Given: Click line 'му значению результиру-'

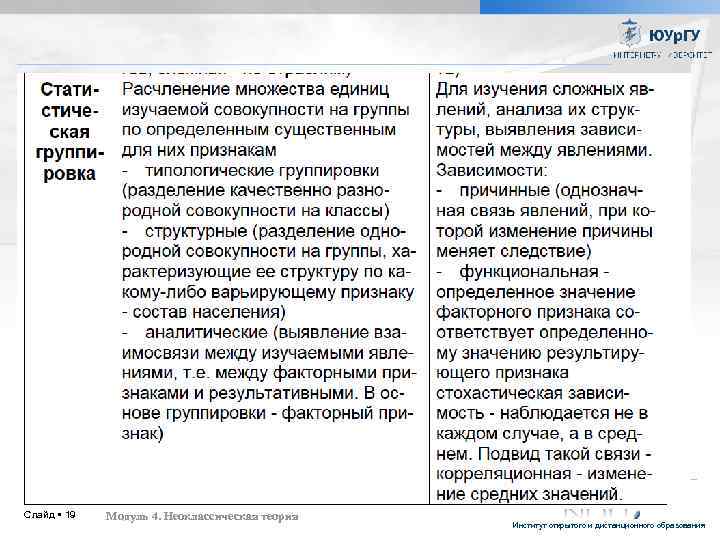Looking at the screenshot, I should point(540,353).
